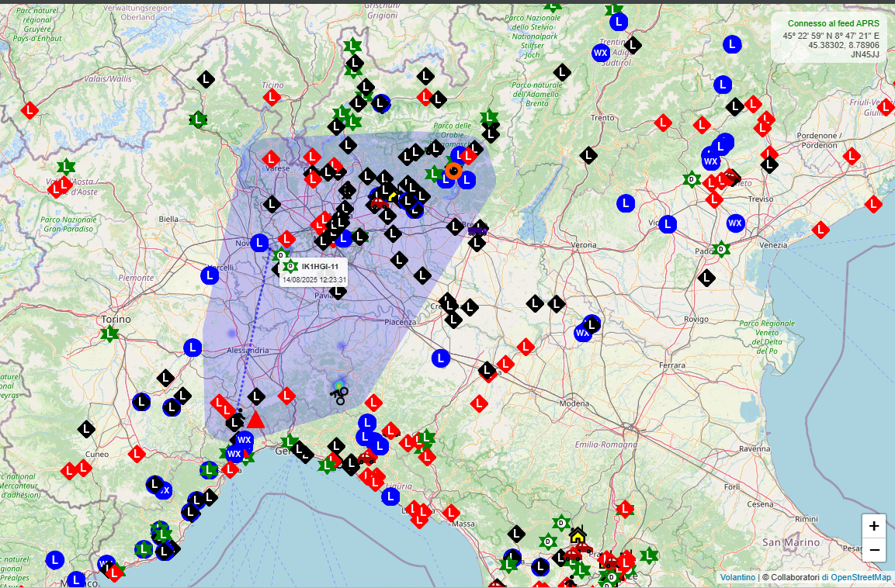
Task: Select the green D star marker at Padova
Action: pyautogui.click(x=720, y=249)
